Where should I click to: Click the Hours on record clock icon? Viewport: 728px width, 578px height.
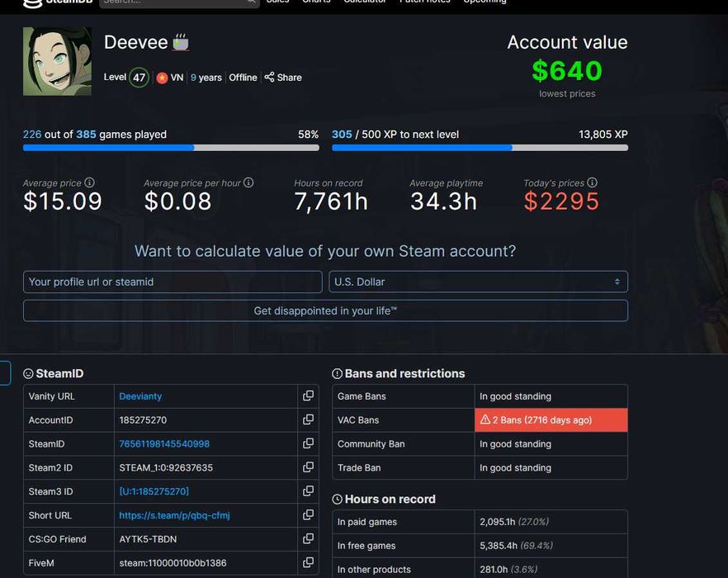337,499
